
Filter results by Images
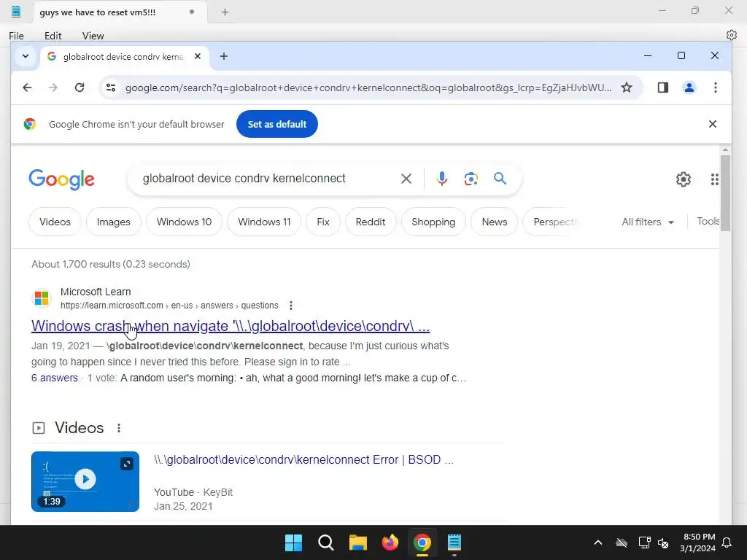tap(113, 222)
